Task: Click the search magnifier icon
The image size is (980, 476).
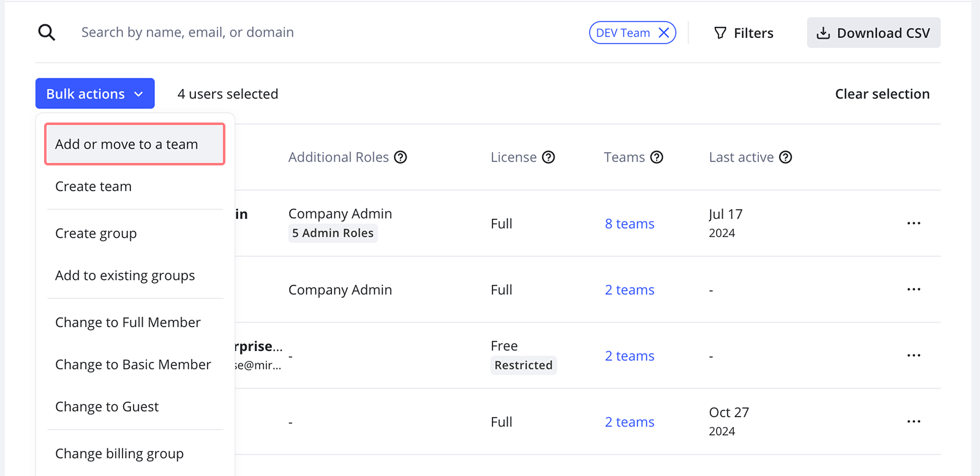Action: [47, 32]
